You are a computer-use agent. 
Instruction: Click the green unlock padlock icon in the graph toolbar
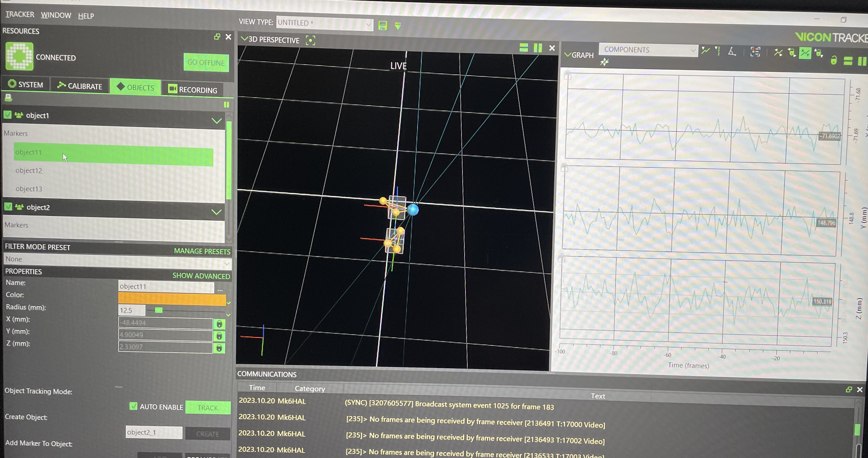point(834,61)
